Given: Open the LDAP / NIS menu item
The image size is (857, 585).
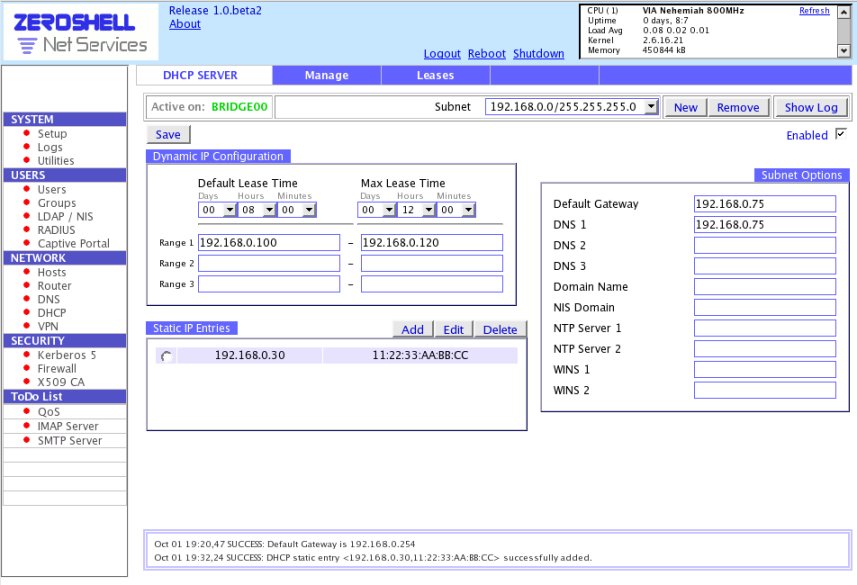Looking at the screenshot, I should [x=65, y=217].
